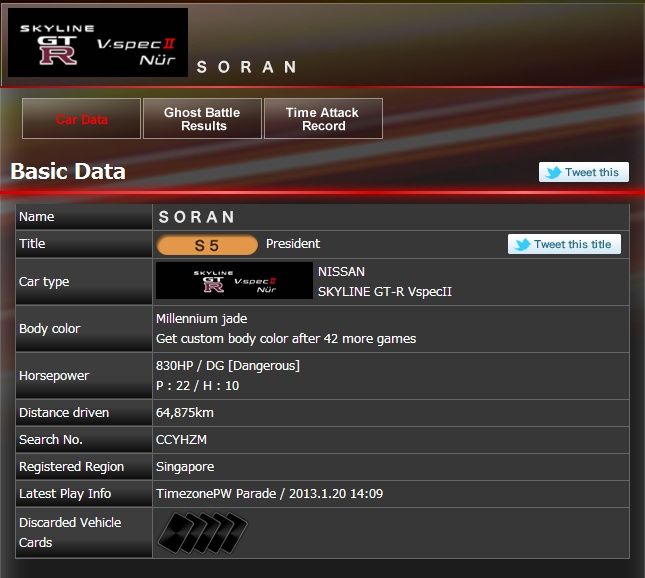
Task: Click the CCYHZM search number
Action: (x=181, y=440)
